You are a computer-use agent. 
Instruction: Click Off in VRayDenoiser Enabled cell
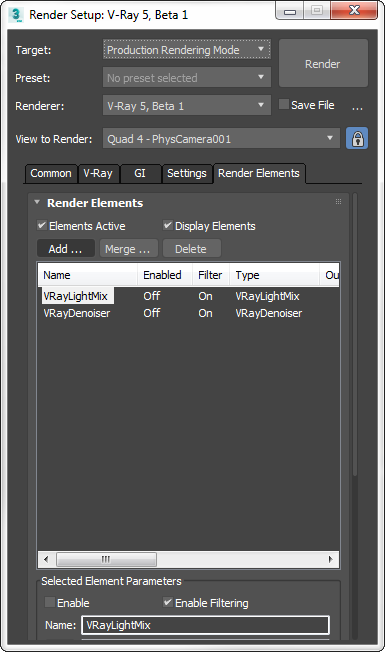tap(152, 313)
